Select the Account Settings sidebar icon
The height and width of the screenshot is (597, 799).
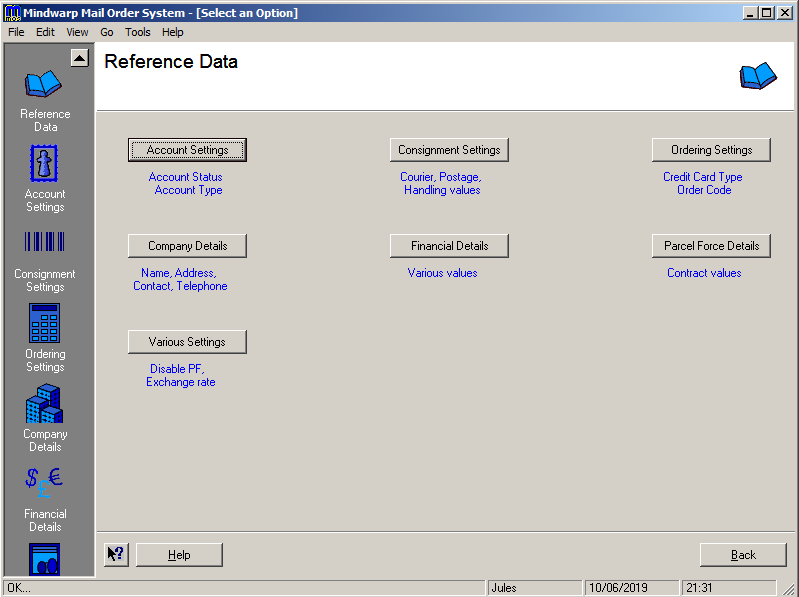tap(44, 164)
